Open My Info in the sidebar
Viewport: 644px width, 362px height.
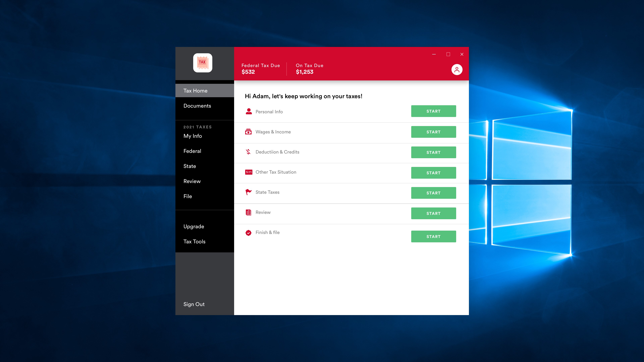click(x=193, y=136)
